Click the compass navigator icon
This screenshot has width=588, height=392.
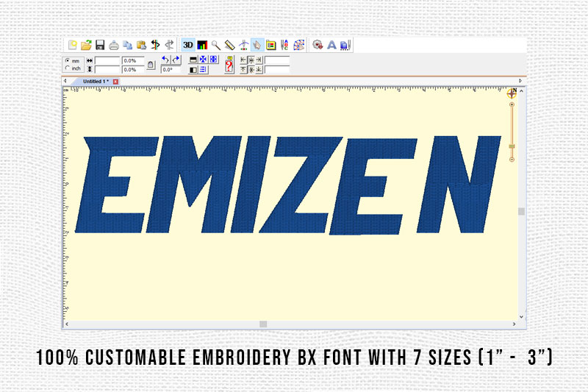pos(512,93)
